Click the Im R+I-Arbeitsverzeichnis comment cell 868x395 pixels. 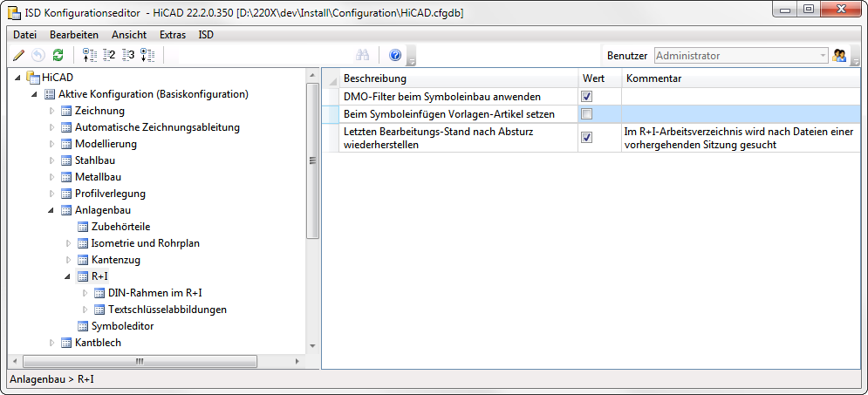coord(742,139)
